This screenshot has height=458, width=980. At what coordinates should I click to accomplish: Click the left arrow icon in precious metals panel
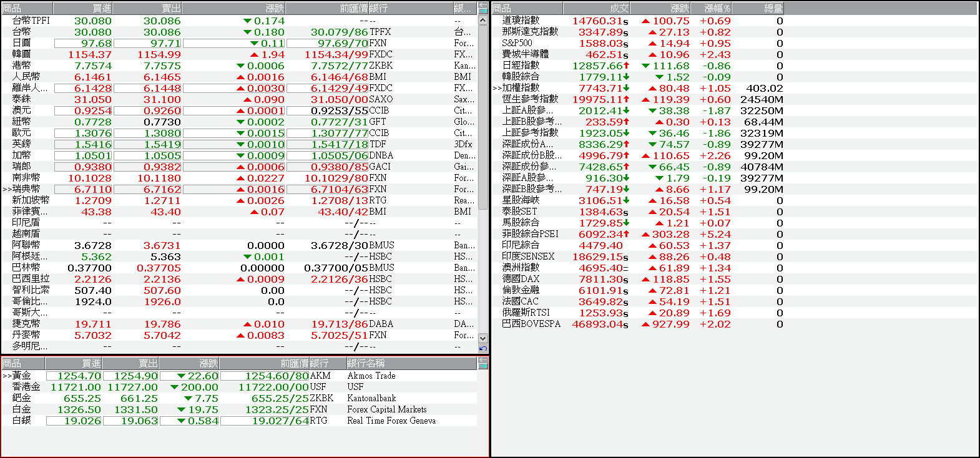483,360
